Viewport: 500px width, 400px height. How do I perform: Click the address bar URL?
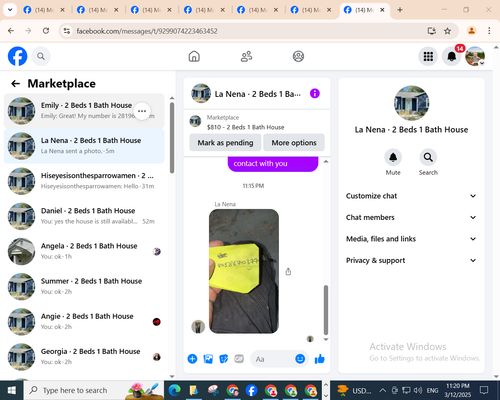point(147,31)
